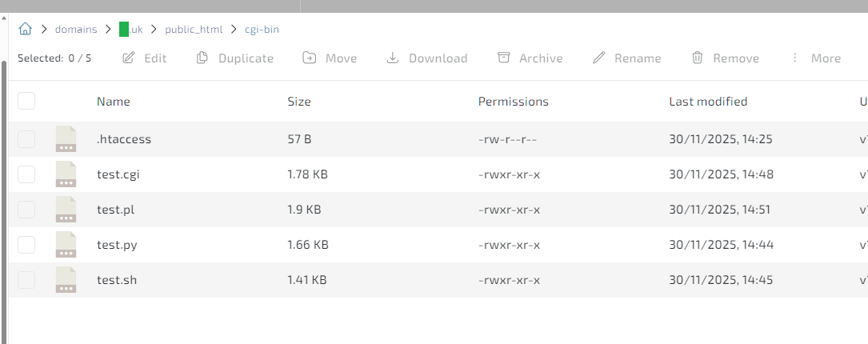Click the Archive box icon
This screenshot has height=344, width=868.
pyautogui.click(x=503, y=58)
